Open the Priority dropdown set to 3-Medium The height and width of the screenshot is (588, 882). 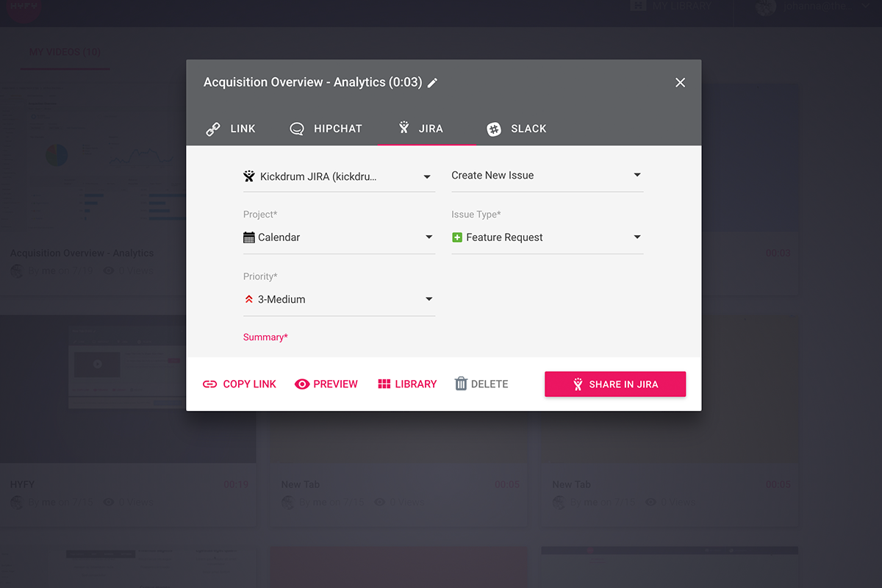click(x=339, y=299)
